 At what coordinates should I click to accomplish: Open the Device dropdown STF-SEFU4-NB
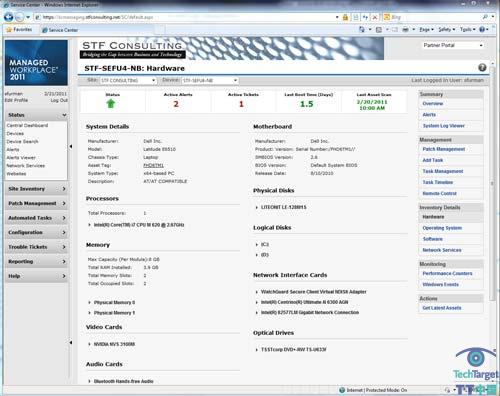coord(210,80)
